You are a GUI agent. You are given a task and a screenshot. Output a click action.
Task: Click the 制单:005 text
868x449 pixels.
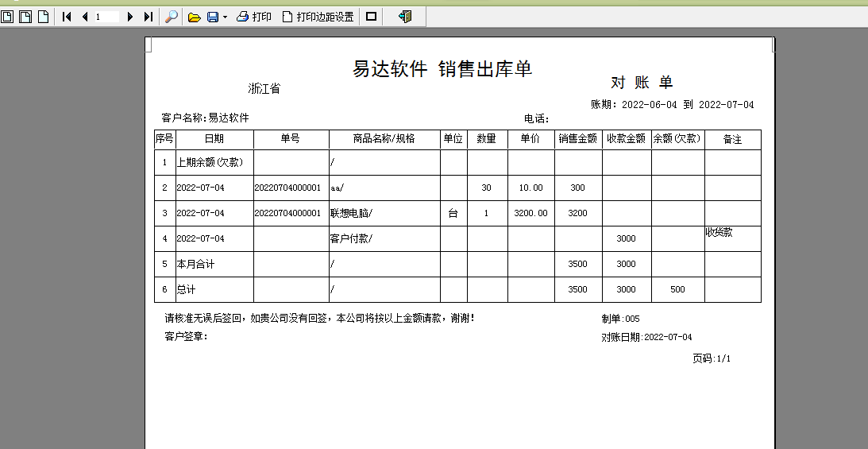click(x=620, y=319)
